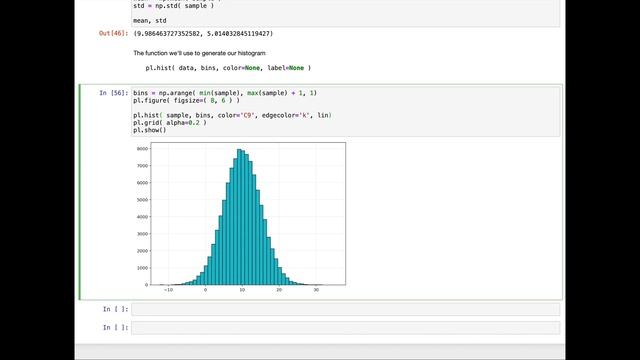
Task: Click the markdown code 'pl.hist( data, bins, color=None, label=None )'
Action: click(x=228, y=68)
